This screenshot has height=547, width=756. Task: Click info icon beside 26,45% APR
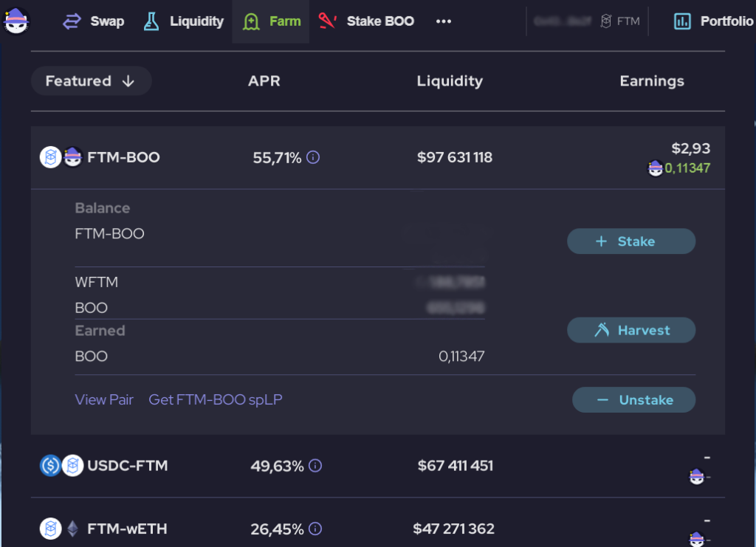point(315,529)
